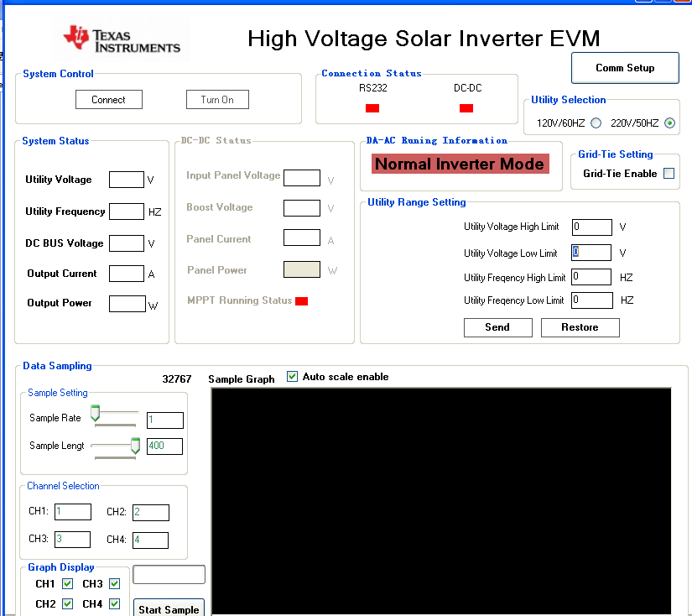Viewport: 692px width, 616px height.
Task: Select the 120V/60HZ utility option
Action: (596, 123)
